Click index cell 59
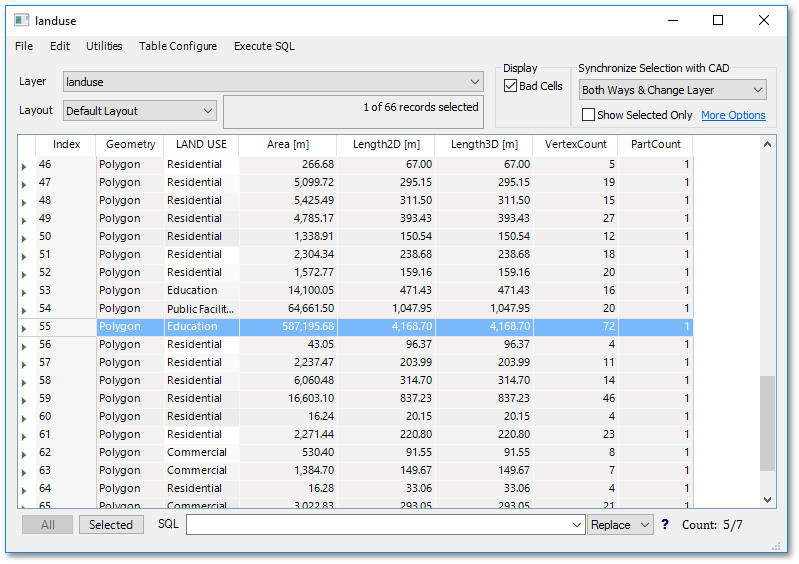 pyautogui.click(x=66, y=398)
